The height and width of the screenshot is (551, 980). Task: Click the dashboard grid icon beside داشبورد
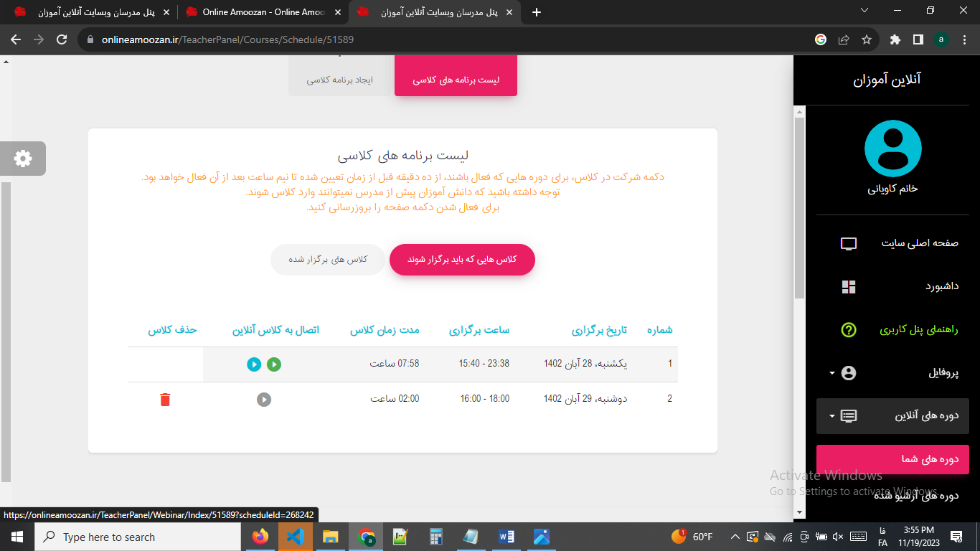[849, 287]
